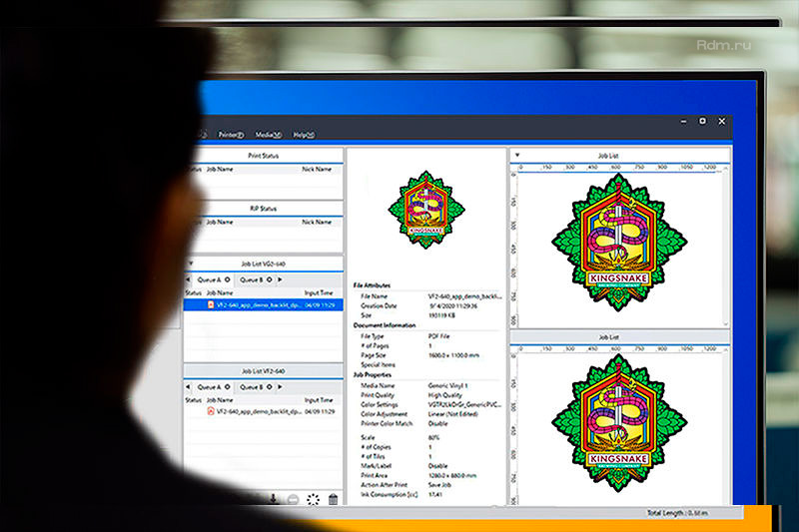Open the Help menu
This screenshot has height=532, width=799.
pyautogui.click(x=304, y=135)
